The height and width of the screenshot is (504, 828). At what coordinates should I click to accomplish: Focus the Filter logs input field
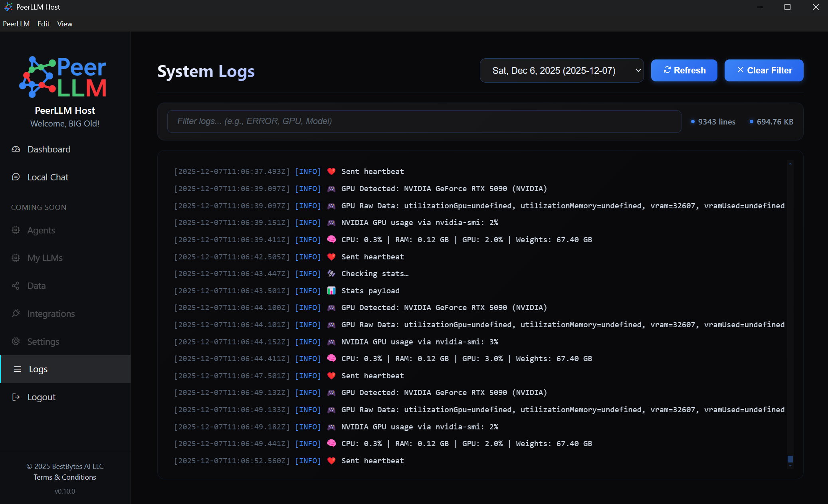coord(424,121)
